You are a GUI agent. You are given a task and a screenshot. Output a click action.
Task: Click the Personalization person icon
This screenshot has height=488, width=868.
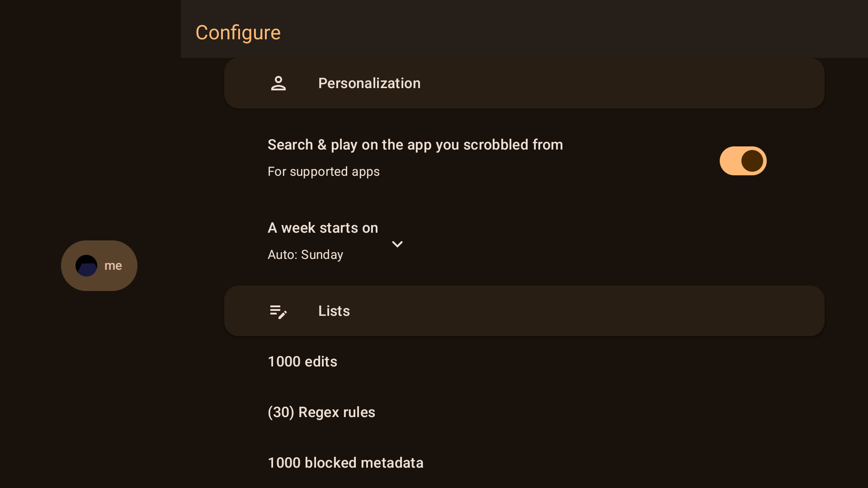click(278, 84)
